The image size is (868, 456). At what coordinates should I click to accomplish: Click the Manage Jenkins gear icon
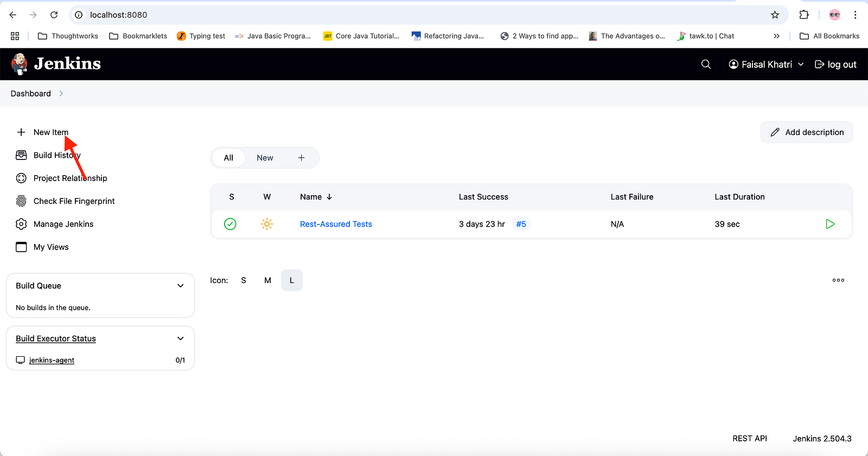(21, 224)
